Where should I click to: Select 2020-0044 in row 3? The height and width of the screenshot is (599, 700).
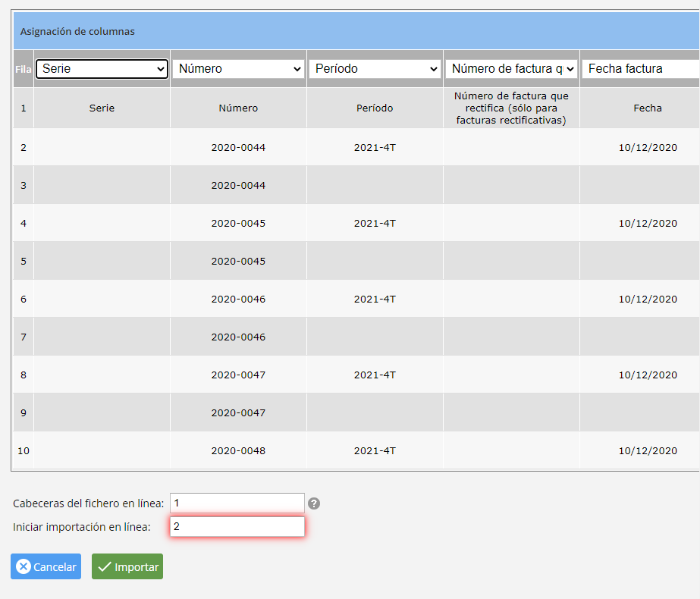238,185
